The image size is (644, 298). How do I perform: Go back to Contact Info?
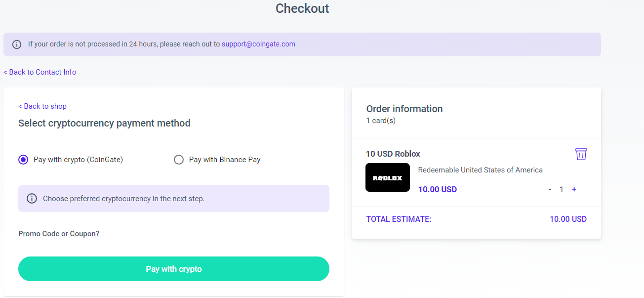(40, 72)
